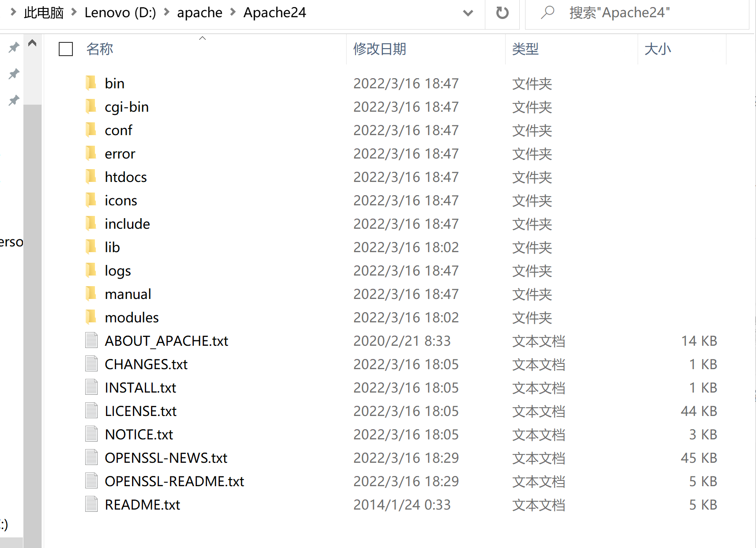The height and width of the screenshot is (548, 756).
Task: Sort files by 大小 column
Action: 658,49
